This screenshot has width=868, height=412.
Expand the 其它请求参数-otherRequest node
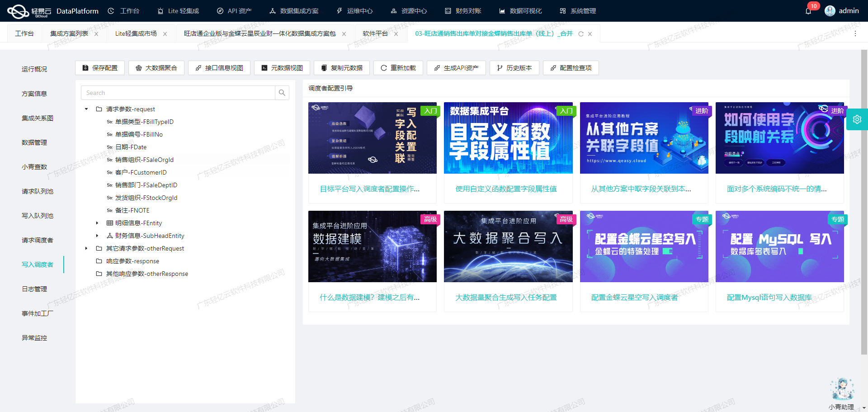click(86, 248)
